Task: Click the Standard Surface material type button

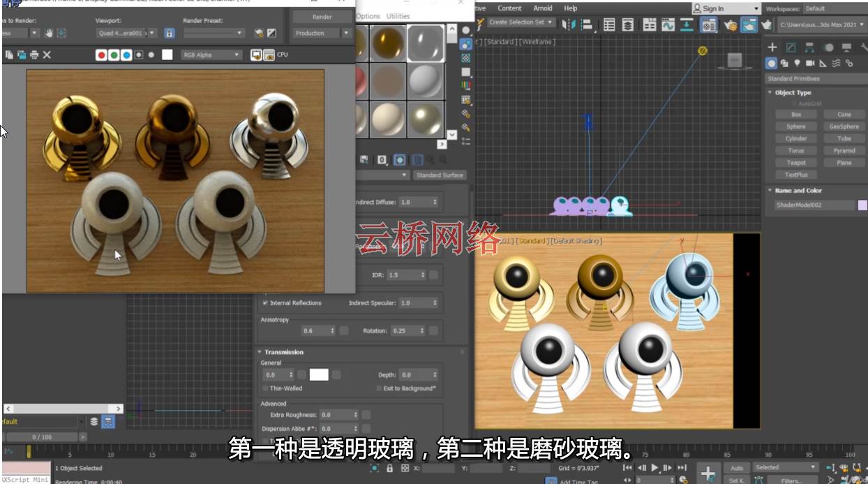Action: pos(440,175)
